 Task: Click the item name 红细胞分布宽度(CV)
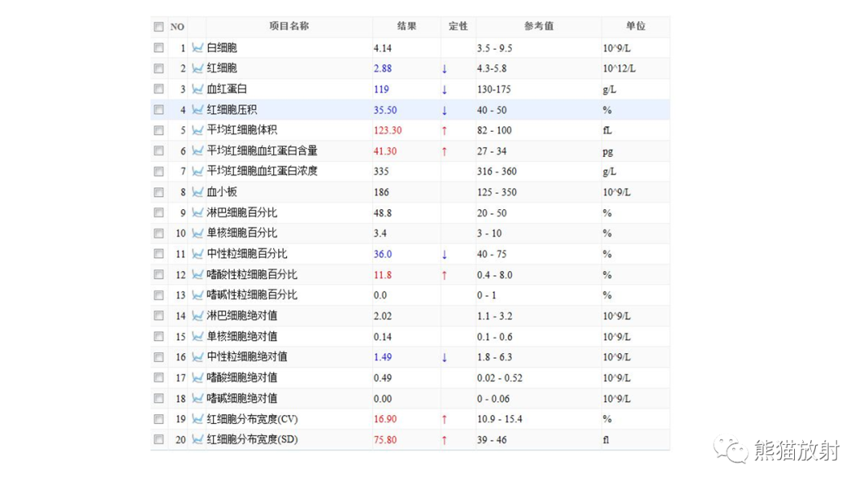click(x=252, y=419)
